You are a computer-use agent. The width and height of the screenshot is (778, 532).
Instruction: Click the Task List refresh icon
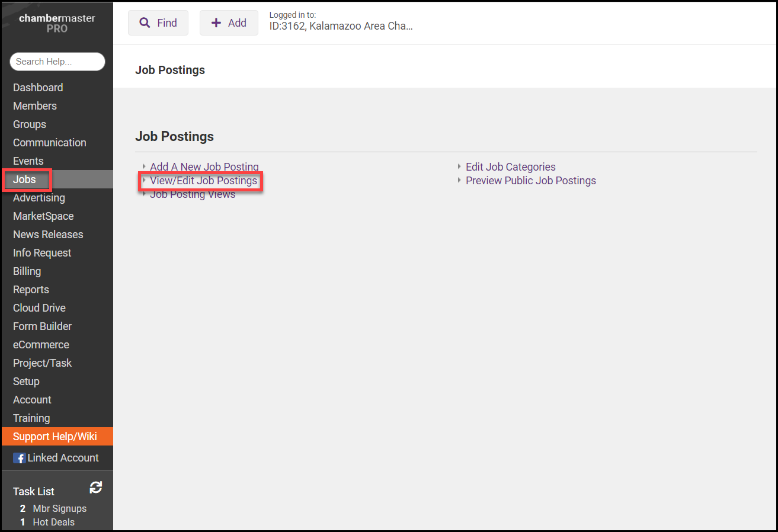click(x=95, y=488)
